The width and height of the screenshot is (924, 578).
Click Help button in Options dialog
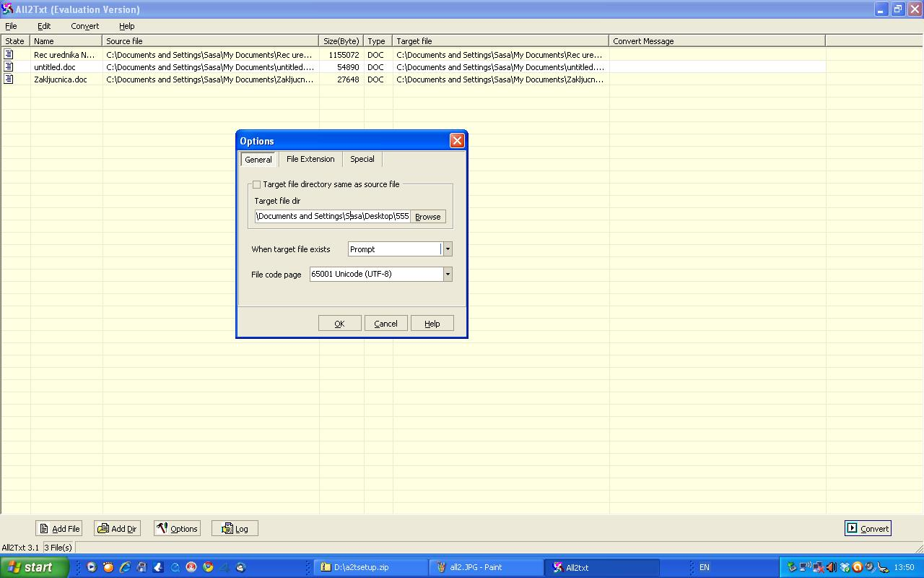432,324
